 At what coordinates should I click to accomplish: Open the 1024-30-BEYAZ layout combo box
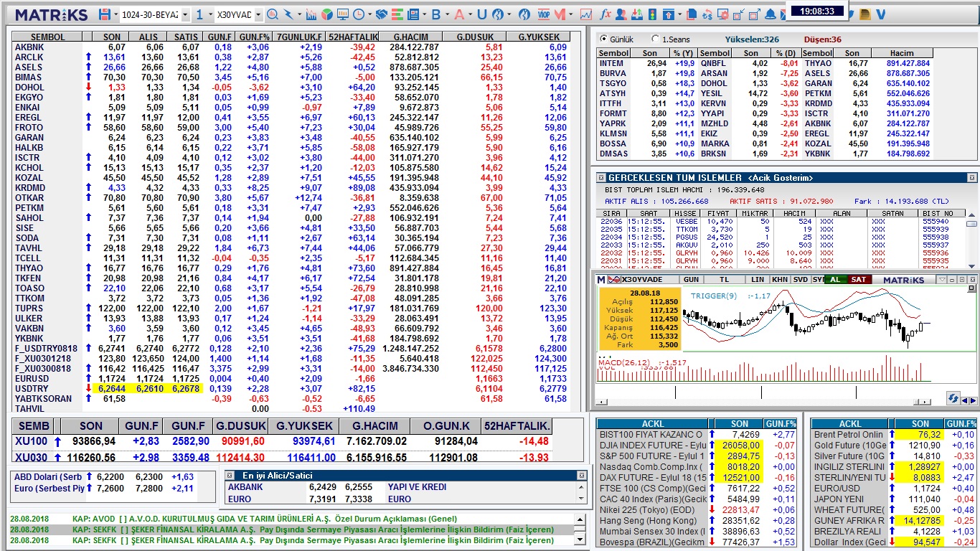pos(155,14)
